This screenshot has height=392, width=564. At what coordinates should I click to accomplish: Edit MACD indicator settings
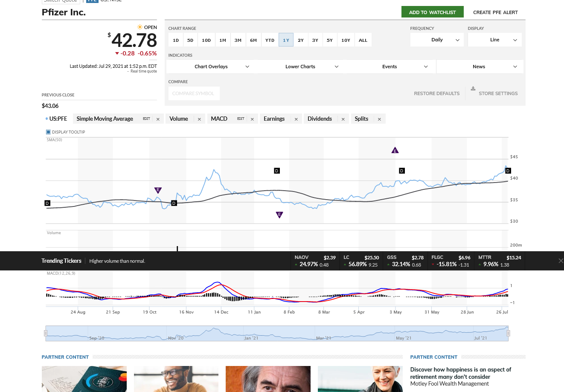241,119
